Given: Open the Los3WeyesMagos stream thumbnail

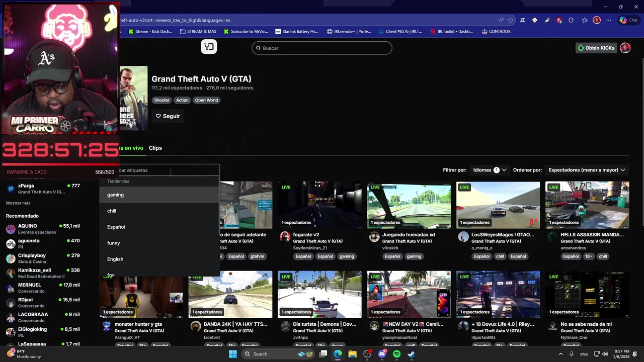Looking at the screenshot, I should click(x=498, y=205).
